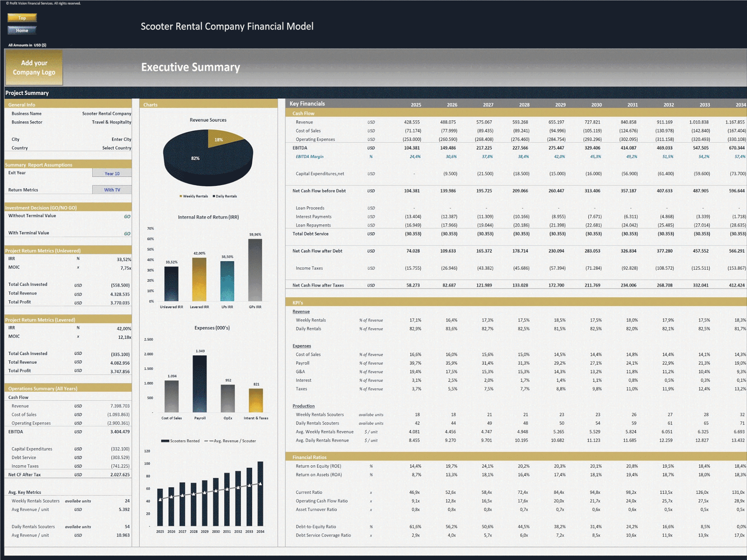Click the Home navigation button
This screenshot has height=560, width=747.
pyautogui.click(x=22, y=30)
